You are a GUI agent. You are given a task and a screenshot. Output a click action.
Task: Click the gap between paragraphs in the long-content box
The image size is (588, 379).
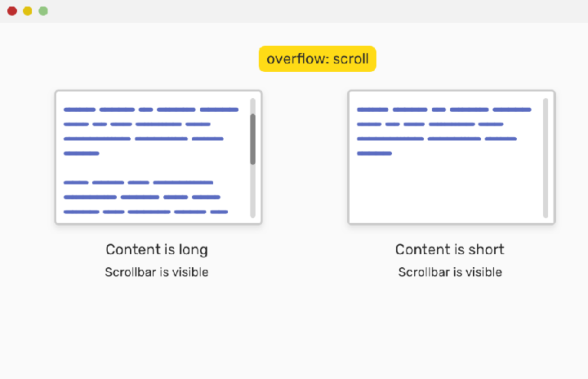click(151, 168)
